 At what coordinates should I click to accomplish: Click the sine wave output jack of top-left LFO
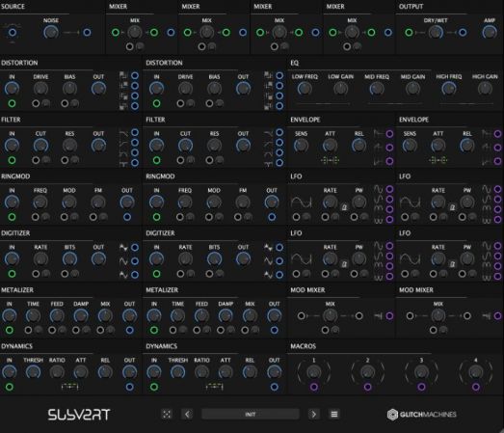389,189
